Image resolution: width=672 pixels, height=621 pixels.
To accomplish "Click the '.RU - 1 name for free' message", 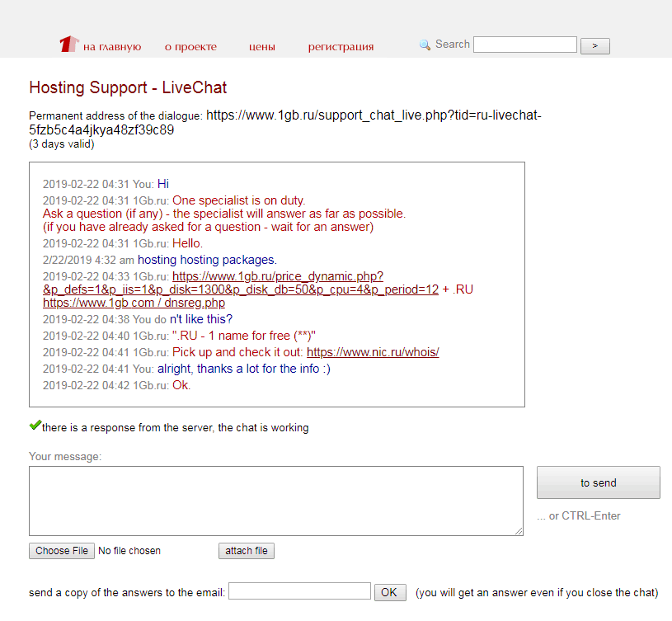I will pos(244,336).
